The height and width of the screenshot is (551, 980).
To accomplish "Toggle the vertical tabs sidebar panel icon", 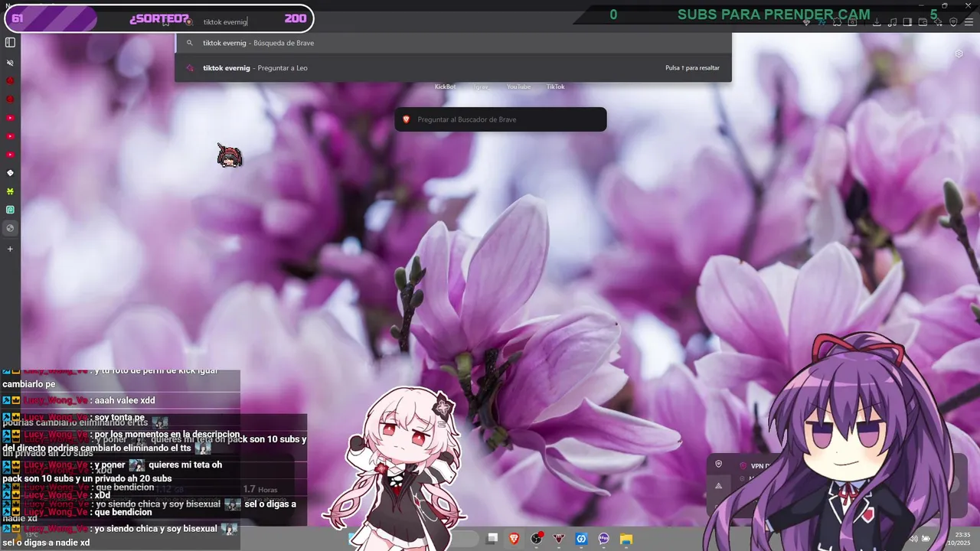I will click(10, 43).
